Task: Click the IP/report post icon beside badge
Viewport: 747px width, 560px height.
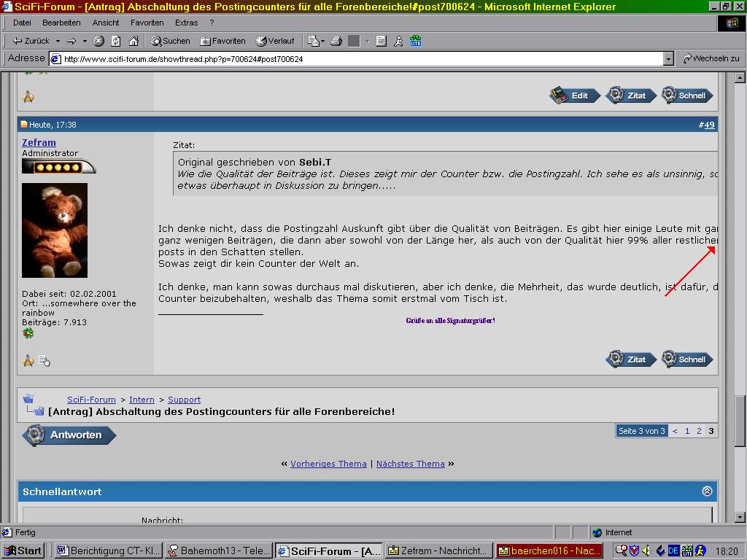Action: (x=44, y=360)
